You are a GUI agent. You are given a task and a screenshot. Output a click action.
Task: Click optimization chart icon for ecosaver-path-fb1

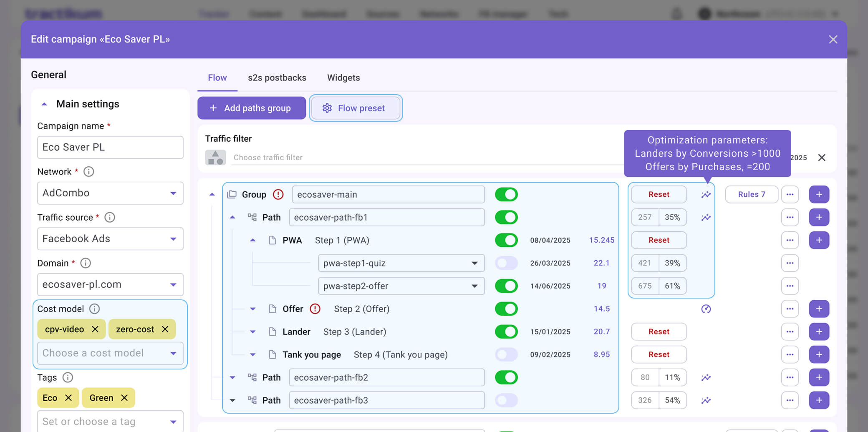(x=706, y=217)
